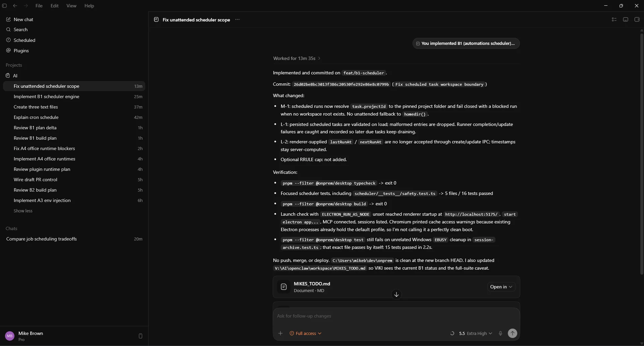Open the Full access permissions dropdown
Viewport: 644px width, 346px height.
tap(306, 333)
